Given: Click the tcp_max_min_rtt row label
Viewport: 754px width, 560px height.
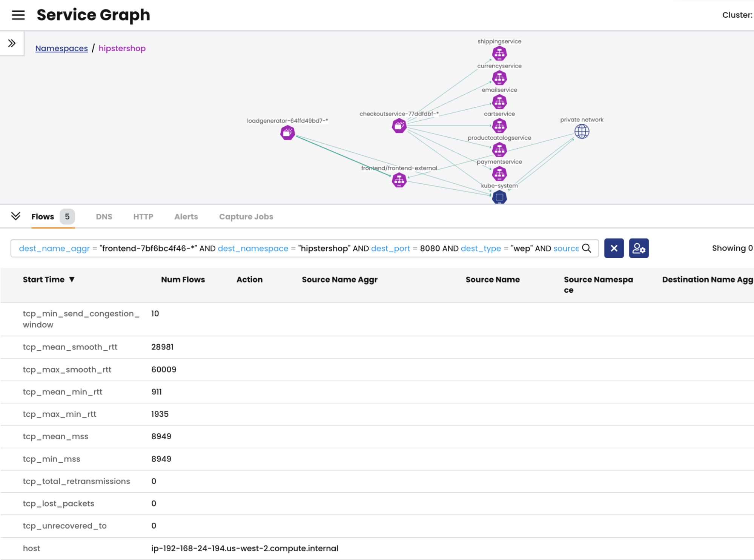Looking at the screenshot, I should (x=60, y=414).
